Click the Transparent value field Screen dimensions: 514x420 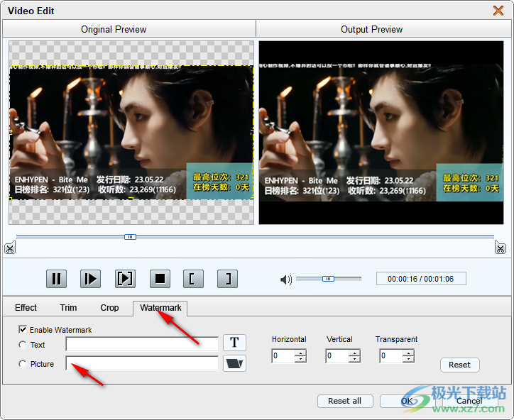[391, 355]
